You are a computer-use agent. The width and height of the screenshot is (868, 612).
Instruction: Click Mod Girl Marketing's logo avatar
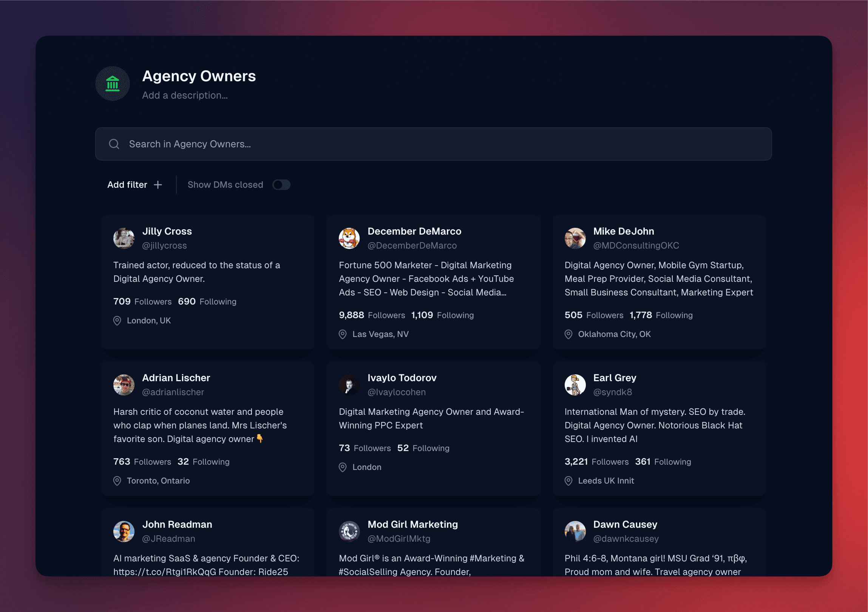[349, 531]
